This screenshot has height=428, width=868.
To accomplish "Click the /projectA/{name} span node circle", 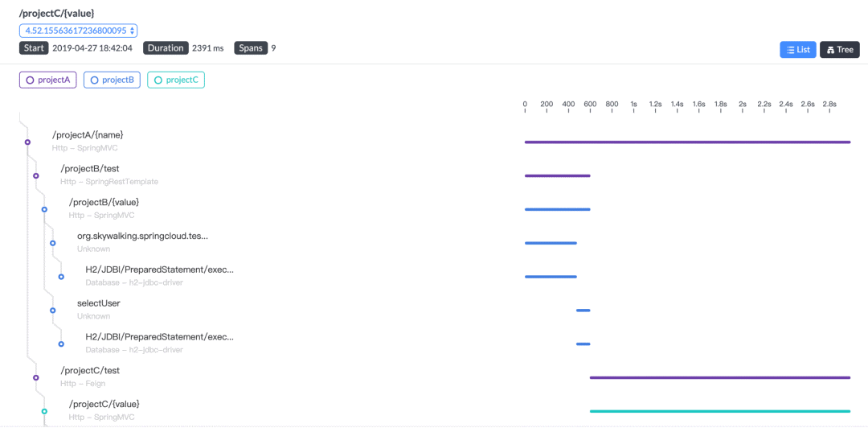I will pos(27,142).
